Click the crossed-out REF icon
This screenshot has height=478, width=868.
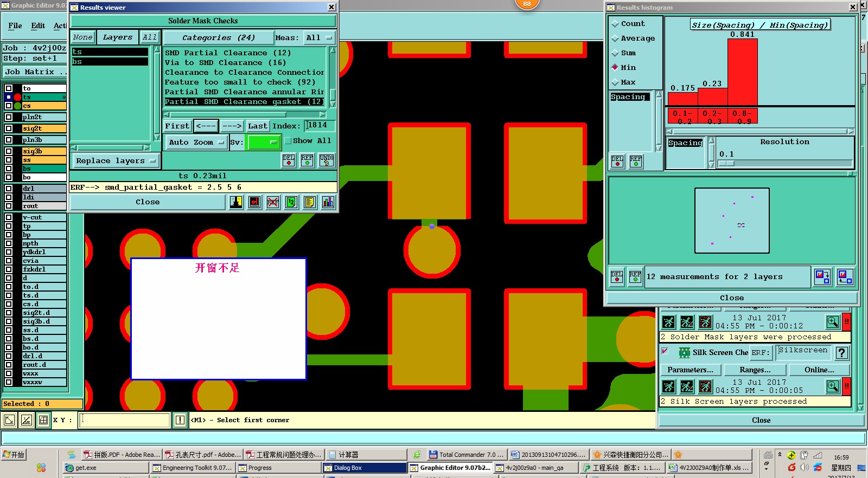tap(273, 202)
